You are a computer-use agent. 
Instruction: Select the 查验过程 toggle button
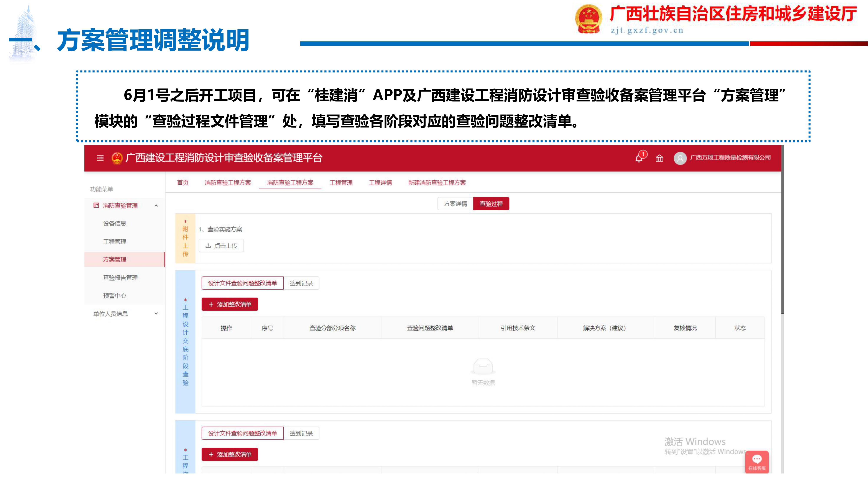pyautogui.click(x=491, y=204)
